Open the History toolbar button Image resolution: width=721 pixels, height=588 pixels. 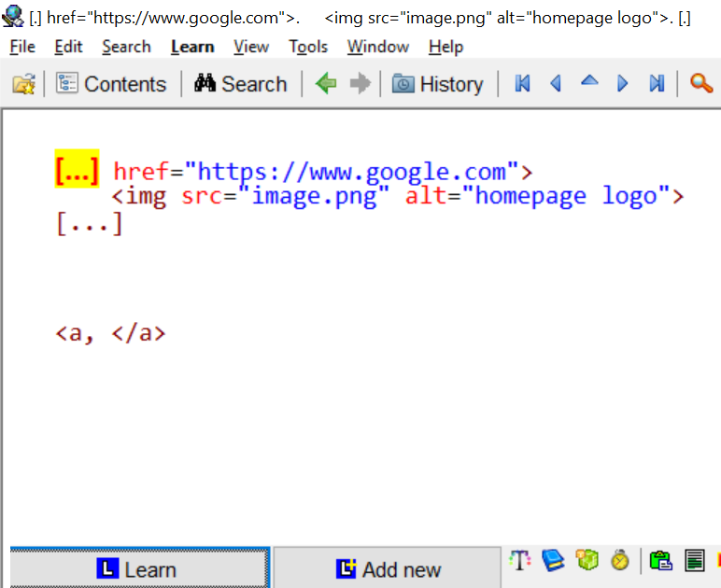click(x=437, y=84)
